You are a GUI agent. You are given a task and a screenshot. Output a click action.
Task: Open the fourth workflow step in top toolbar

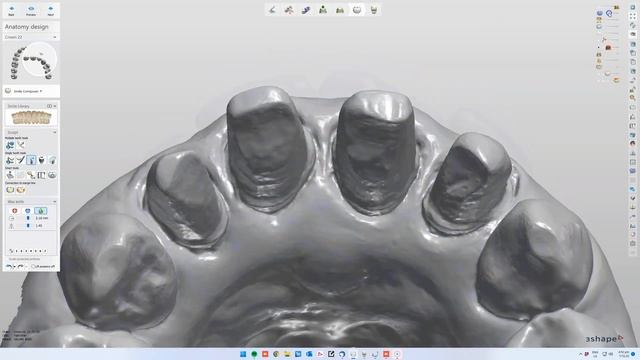323,10
